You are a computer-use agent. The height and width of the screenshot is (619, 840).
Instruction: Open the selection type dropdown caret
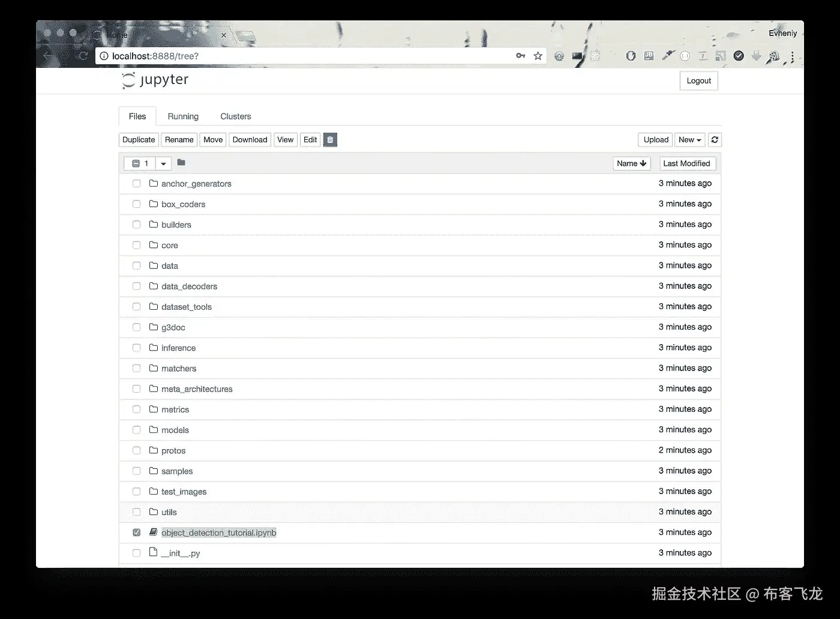pos(163,163)
